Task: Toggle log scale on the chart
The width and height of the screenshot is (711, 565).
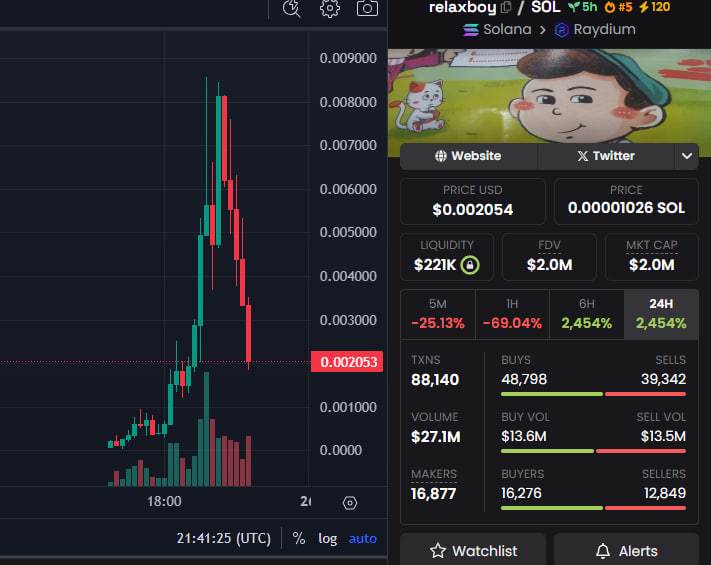Action: click(328, 538)
